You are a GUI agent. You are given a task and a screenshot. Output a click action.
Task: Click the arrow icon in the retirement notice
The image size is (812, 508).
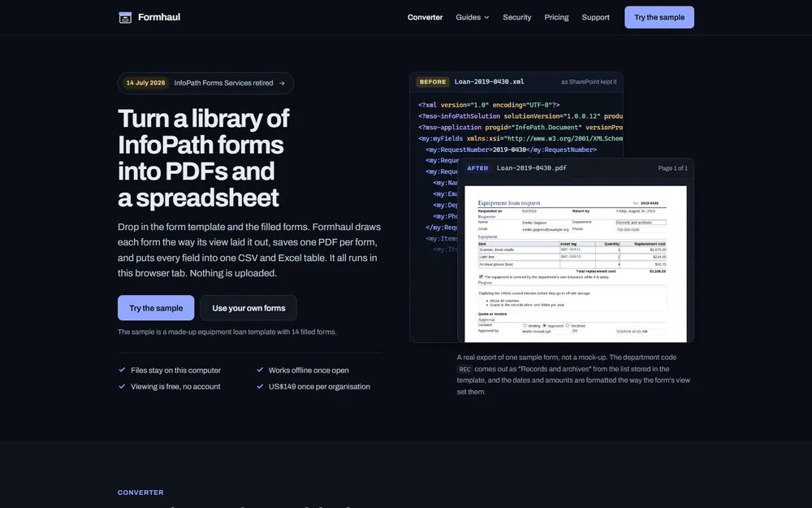point(282,84)
